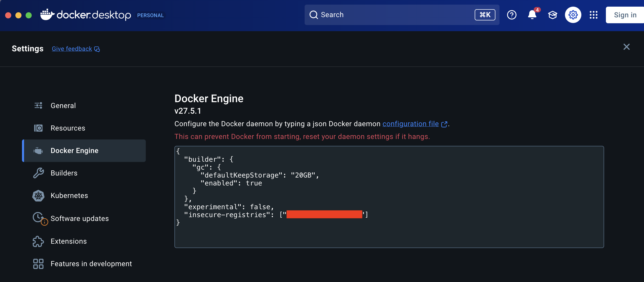Viewport: 644px width, 282px height.
Task: Open the configuration file link
Action: [x=410, y=124]
